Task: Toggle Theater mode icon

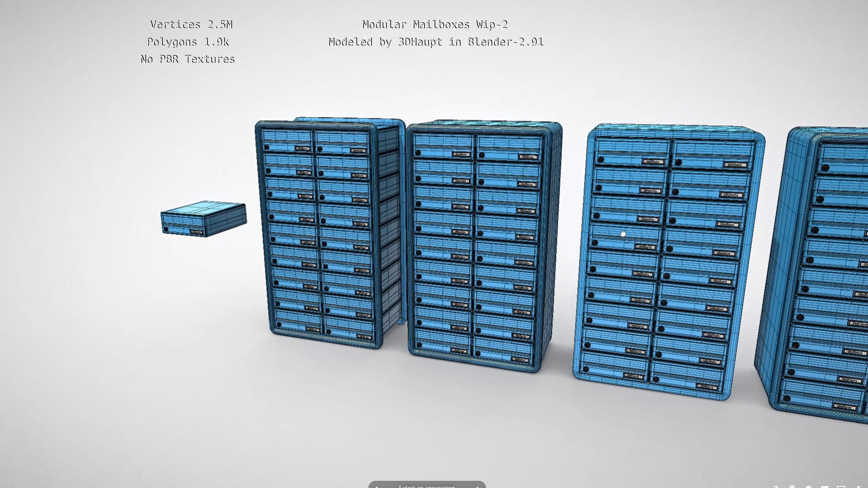Action: click(841, 487)
